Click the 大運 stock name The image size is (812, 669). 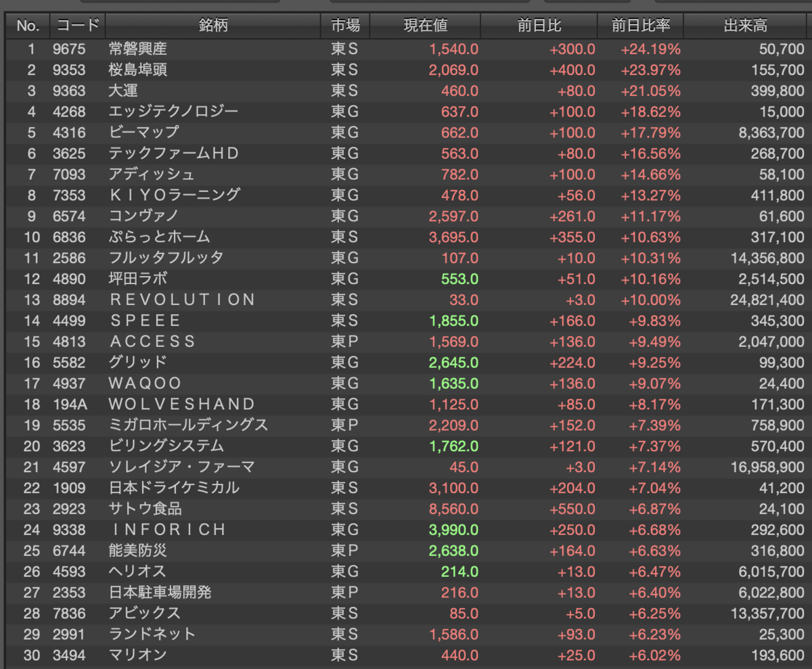(122, 91)
